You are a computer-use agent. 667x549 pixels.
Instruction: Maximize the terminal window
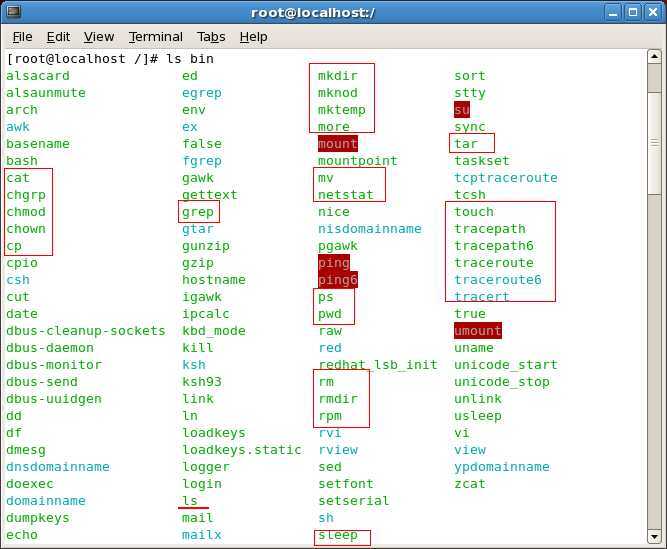tap(633, 12)
